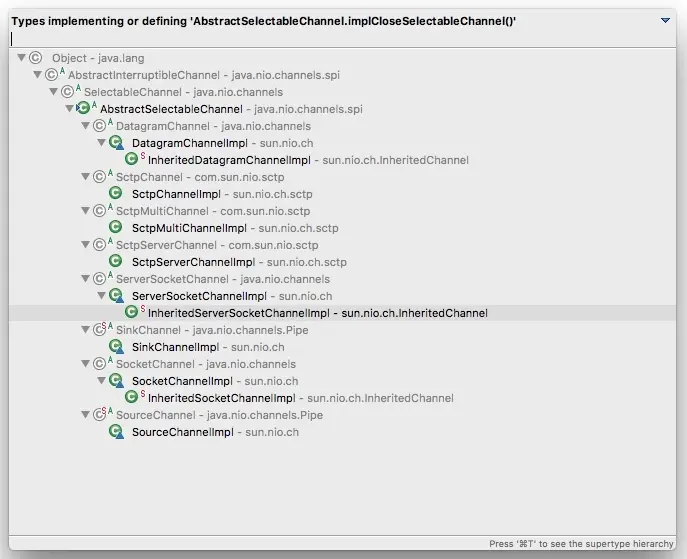
Task: Collapse the ServerSocketChannelImpl node
Action: coord(101,296)
